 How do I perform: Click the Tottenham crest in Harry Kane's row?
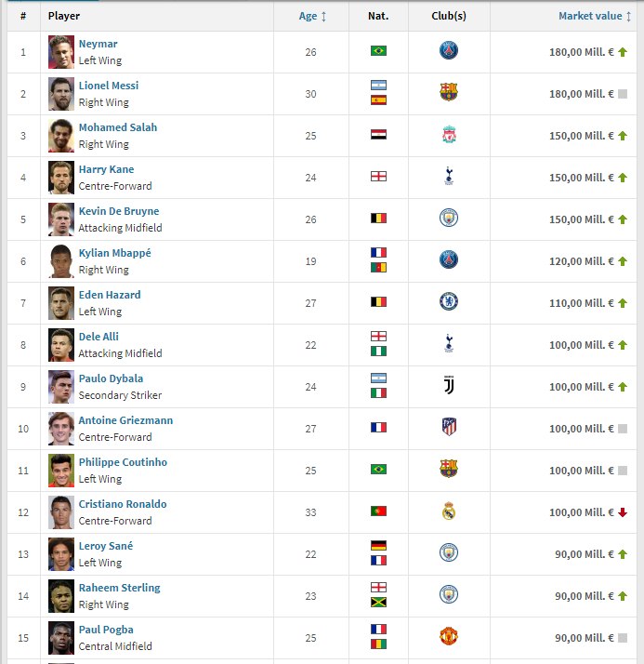(x=449, y=176)
